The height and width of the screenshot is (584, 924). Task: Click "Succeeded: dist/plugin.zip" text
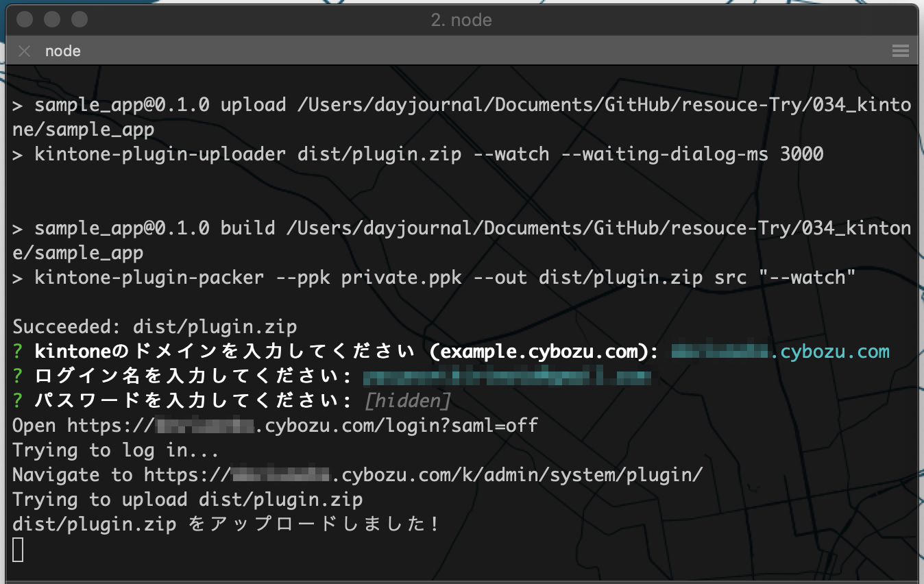pos(155,327)
